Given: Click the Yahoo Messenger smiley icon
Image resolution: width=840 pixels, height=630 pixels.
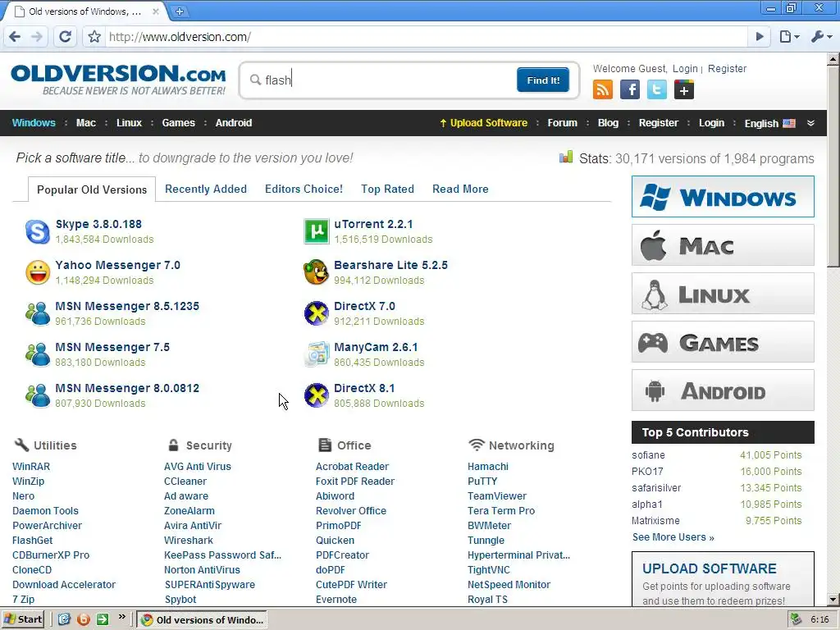Looking at the screenshot, I should 38,272.
